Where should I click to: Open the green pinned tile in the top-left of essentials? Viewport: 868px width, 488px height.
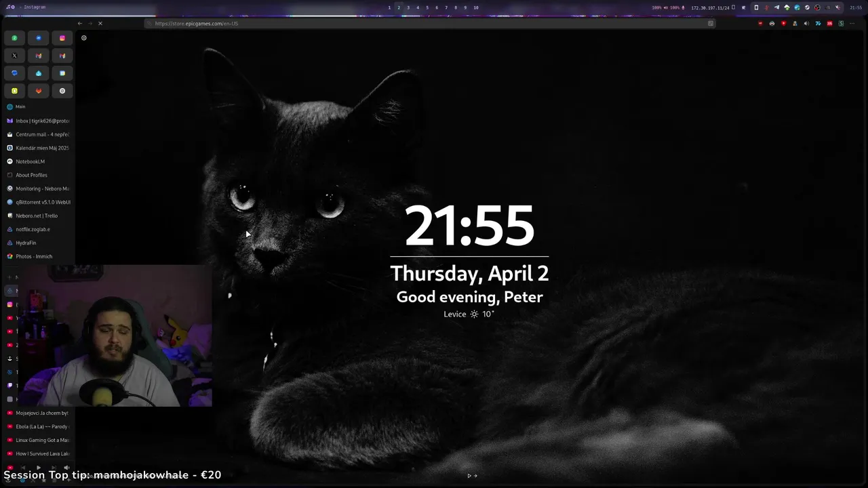coord(14,38)
